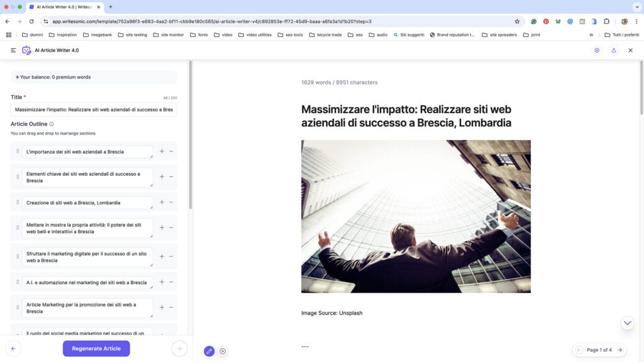Open the "inspiration" bookmark folder
The width and height of the screenshot is (644, 362).
(63, 35)
